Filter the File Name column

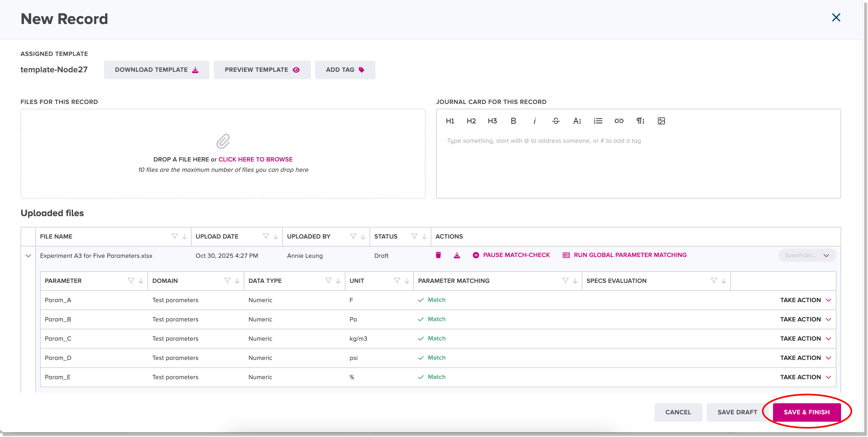click(175, 236)
